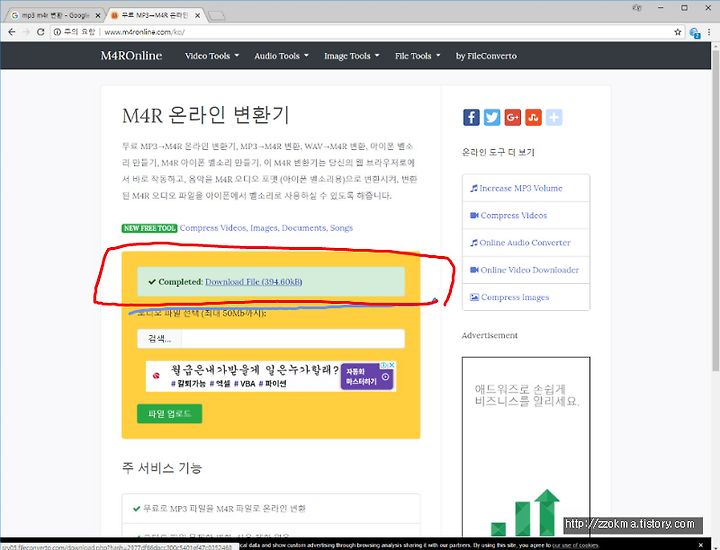Share the page on Facebook
Screen dimensions: 720x550
471,118
